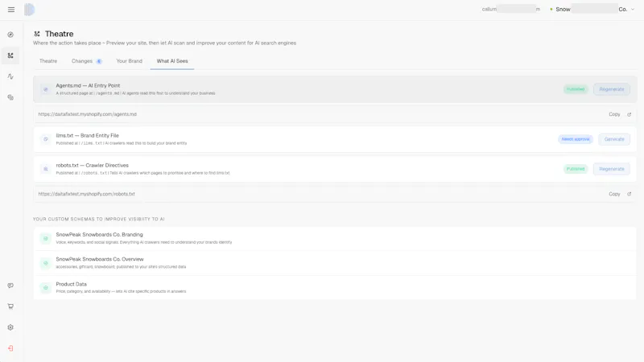644x362 pixels.
Task: Open the hamburger menu icon
Action: [x=11, y=10]
